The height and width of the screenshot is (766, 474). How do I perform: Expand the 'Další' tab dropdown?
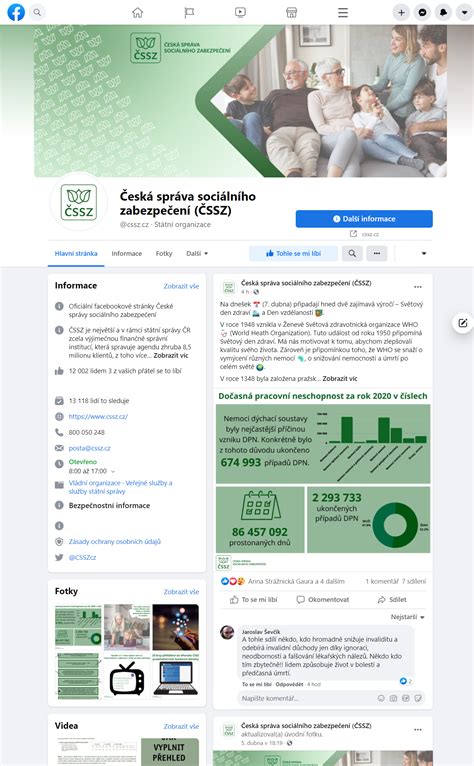(197, 253)
